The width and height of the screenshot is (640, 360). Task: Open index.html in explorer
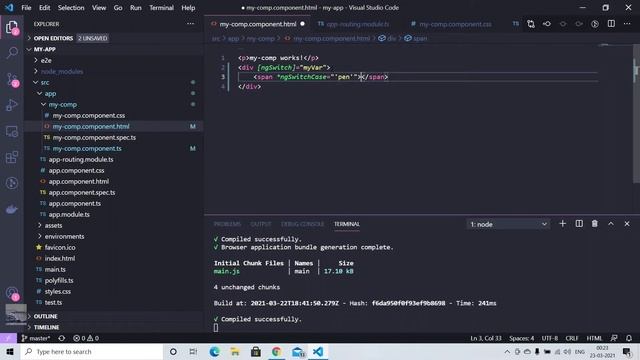tap(60, 258)
